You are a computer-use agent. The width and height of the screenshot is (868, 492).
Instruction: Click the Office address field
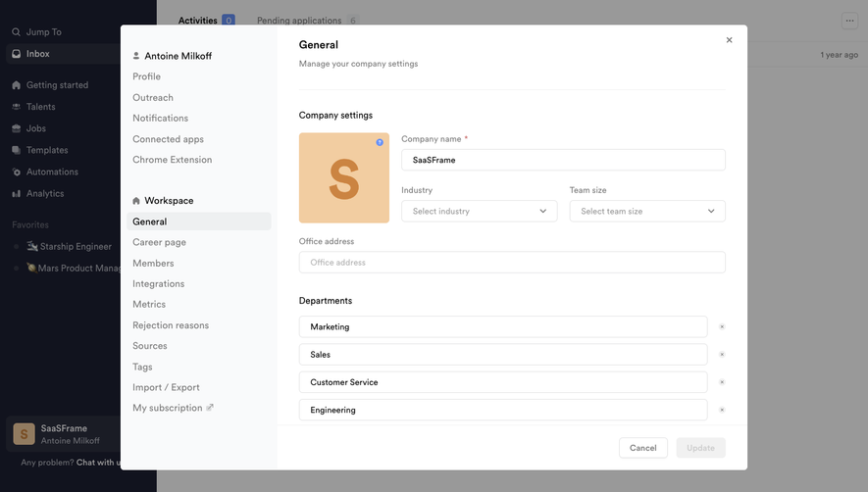512,263
